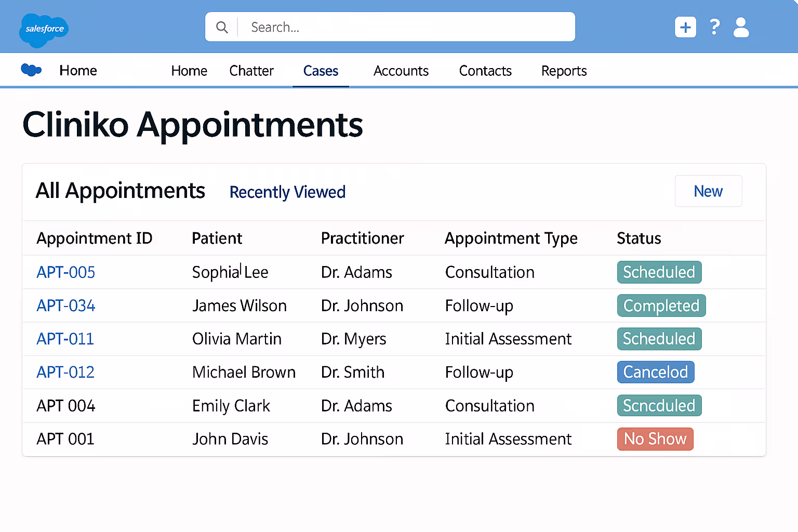Click patient Sophia Lee

(x=230, y=272)
